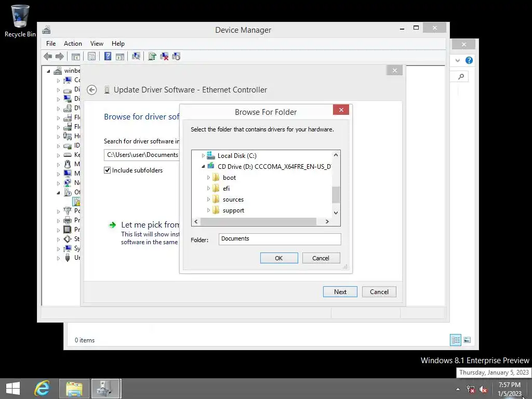
Task: Launch Internet Explorer from the taskbar
Action: click(x=42, y=389)
